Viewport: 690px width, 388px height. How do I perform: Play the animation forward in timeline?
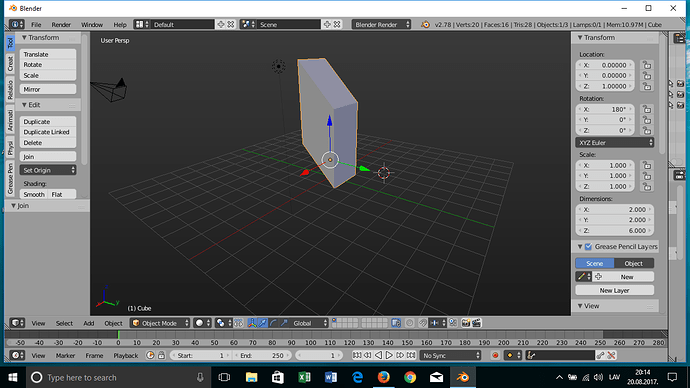tap(389, 355)
